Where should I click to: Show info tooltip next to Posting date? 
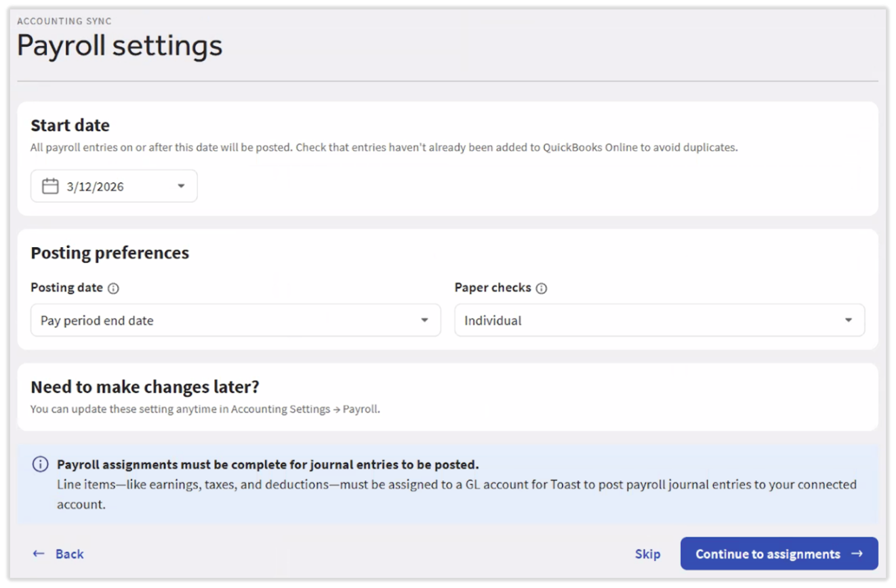point(113,289)
